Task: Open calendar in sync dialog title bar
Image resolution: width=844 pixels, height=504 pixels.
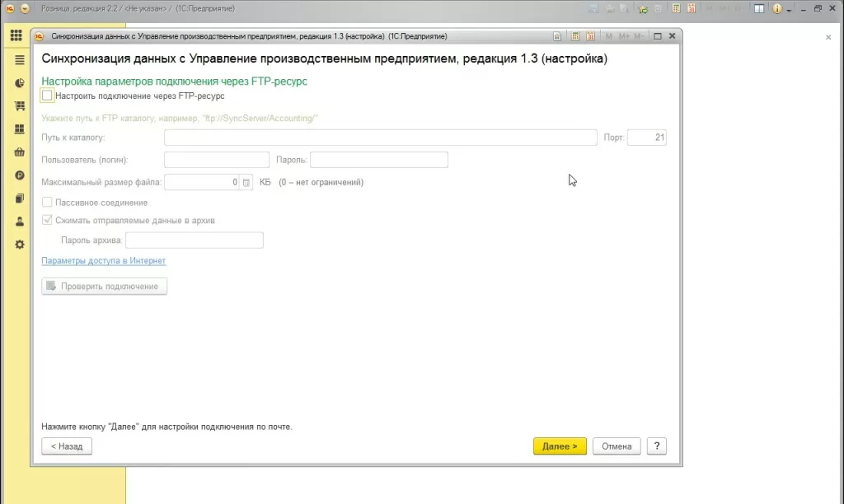Action: tap(590, 36)
